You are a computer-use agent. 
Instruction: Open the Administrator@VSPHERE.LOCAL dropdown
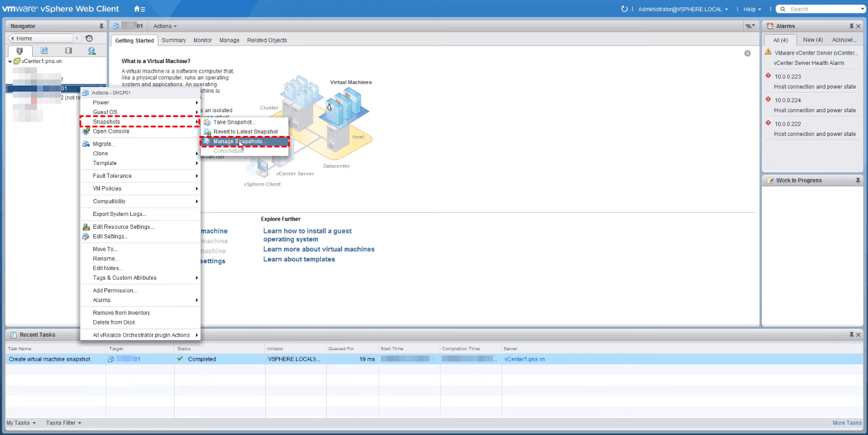(683, 9)
